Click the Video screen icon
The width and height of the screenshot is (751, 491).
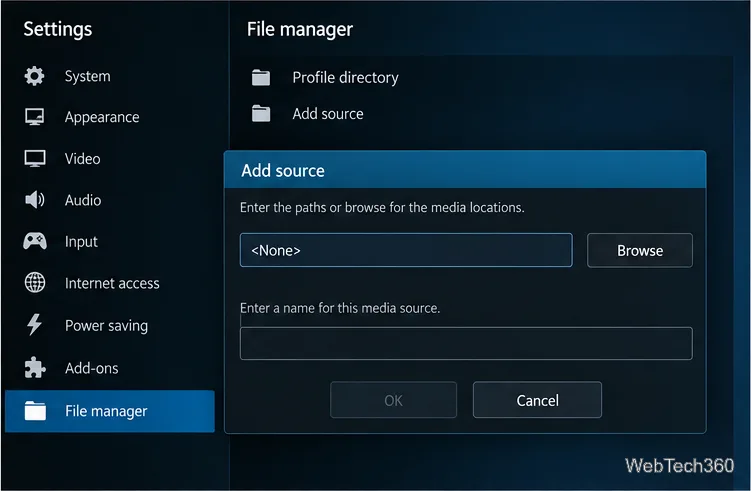(x=34, y=159)
